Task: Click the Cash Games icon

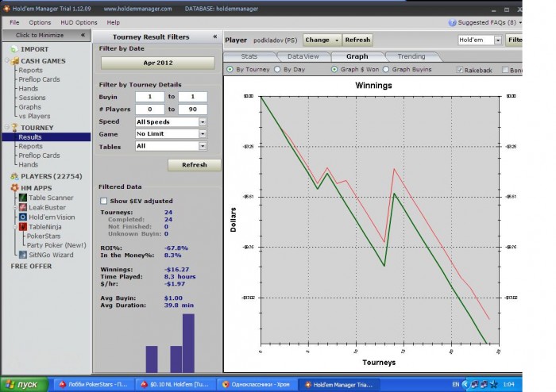Action: tap(14, 61)
